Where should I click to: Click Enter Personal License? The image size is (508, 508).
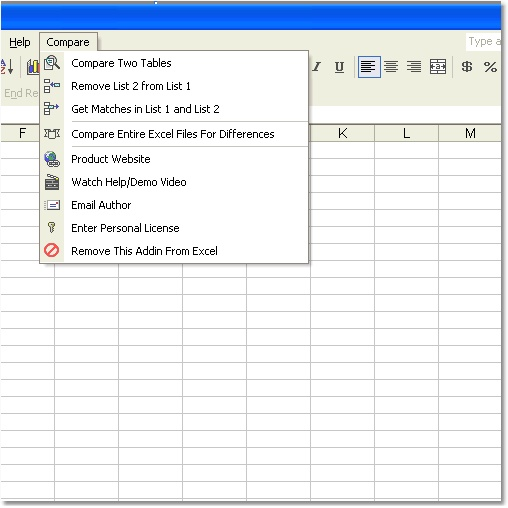[174, 228]
